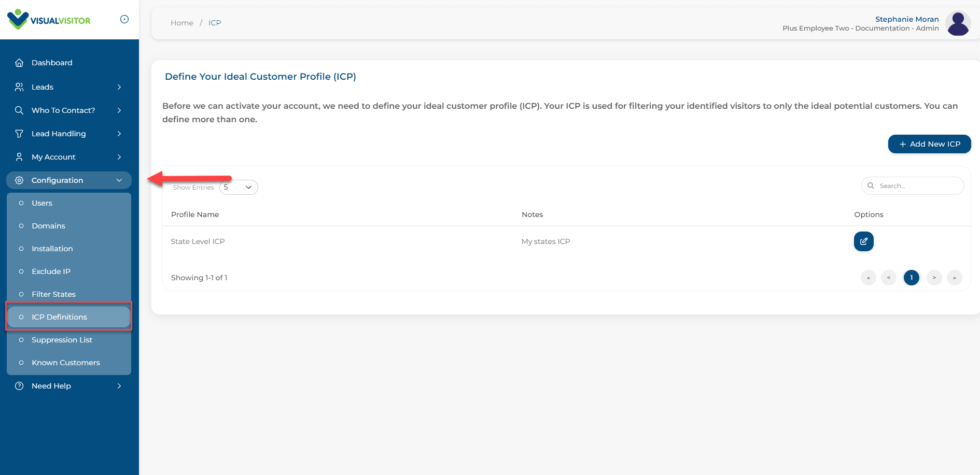Click the Need Help question mark icon
This screenshot has height=475, width=980.
click(19, 386)
